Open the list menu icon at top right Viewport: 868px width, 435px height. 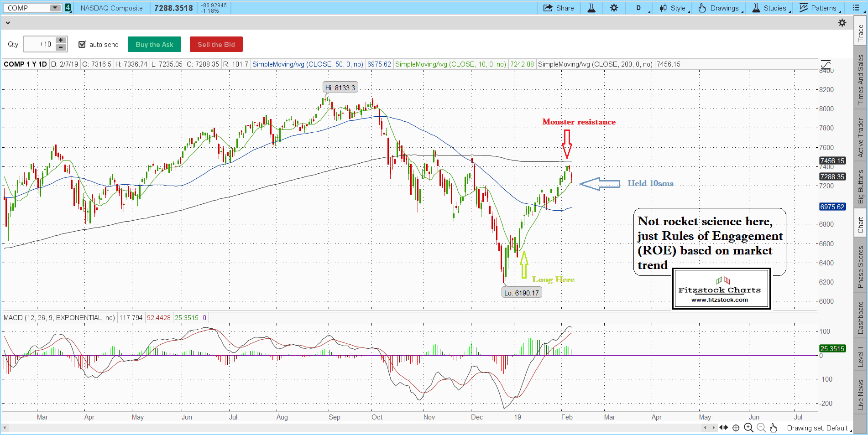tap(856, 8)
